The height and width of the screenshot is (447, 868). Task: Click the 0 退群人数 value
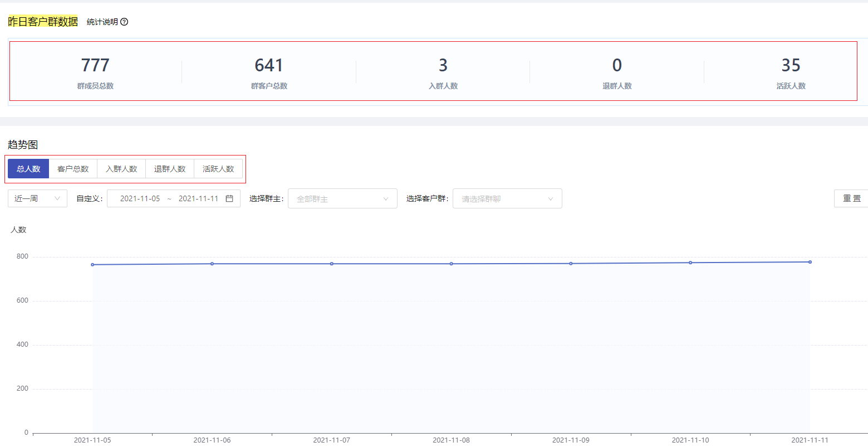click(x=617, y=65)
